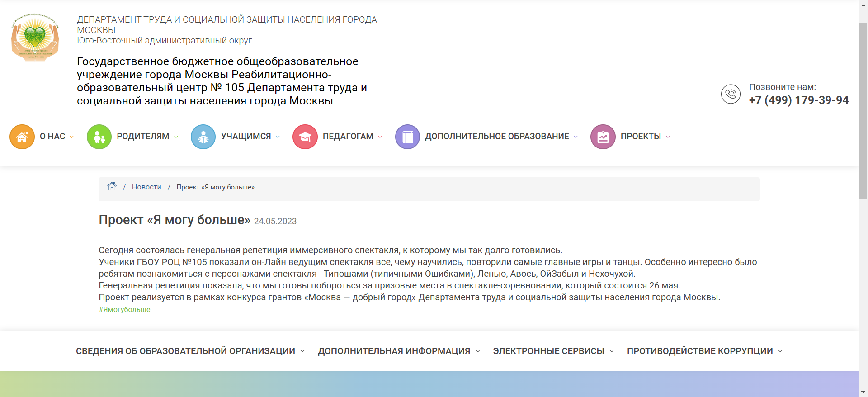The height and width of the screenshot is (397, 868).
Task: Click the purple book icon
Action: (408, 137)
